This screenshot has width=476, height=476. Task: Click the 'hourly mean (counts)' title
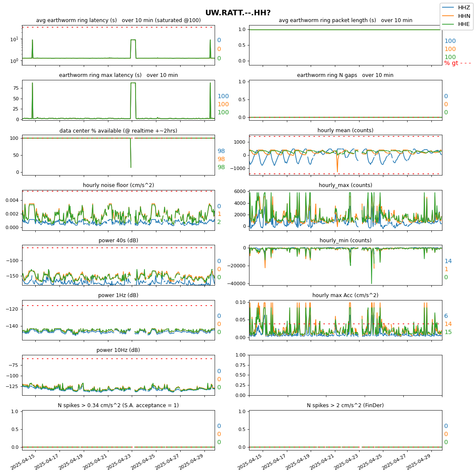tap(346, 130)
